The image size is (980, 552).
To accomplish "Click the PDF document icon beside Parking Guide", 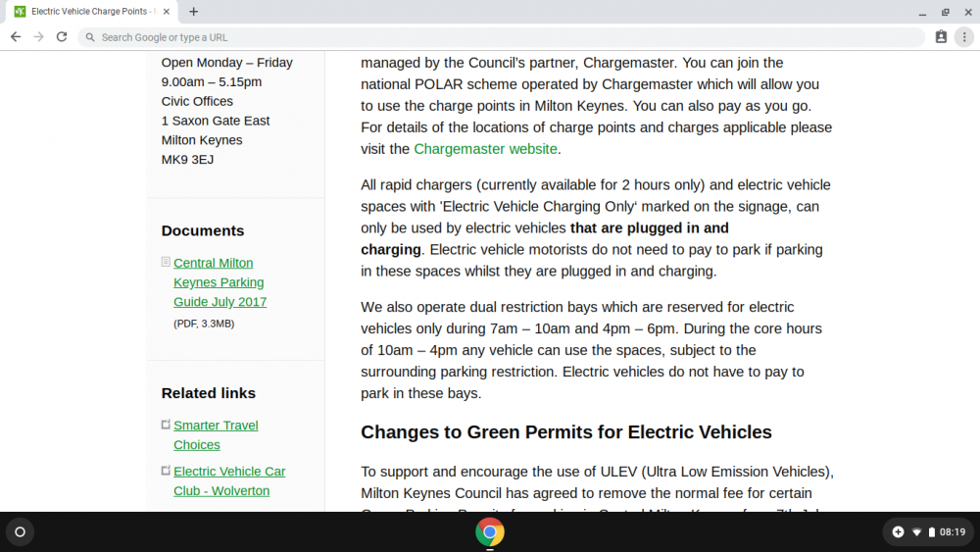I will [x=166, y=262].
